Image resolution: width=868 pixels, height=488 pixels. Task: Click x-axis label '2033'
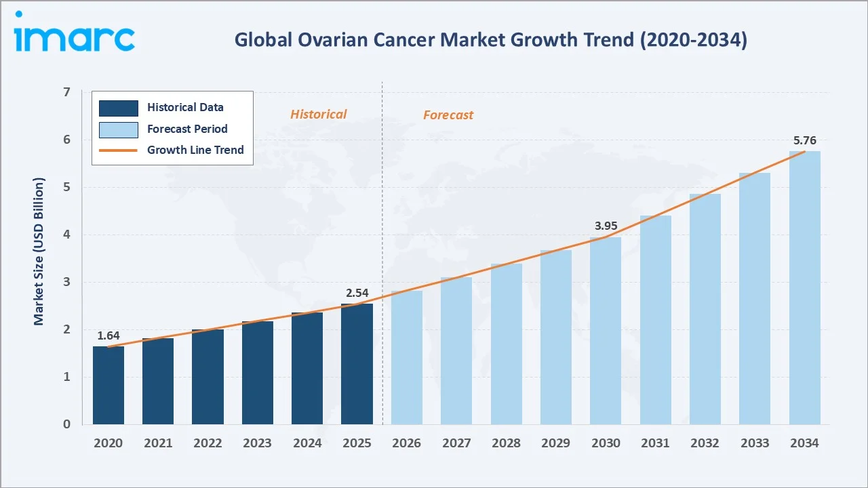pos(755,443)
